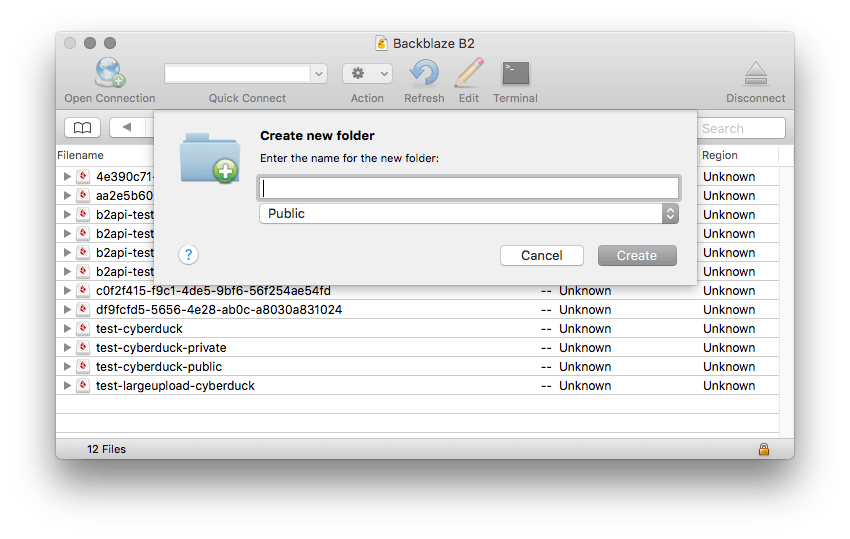Expand the test-cyberduck-public bucket
This screenshot has width=850, height=539.
67,366
